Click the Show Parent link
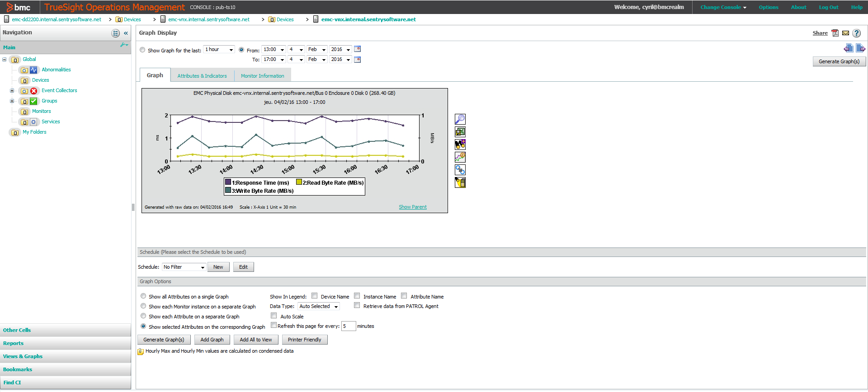 tap(412, 207)
